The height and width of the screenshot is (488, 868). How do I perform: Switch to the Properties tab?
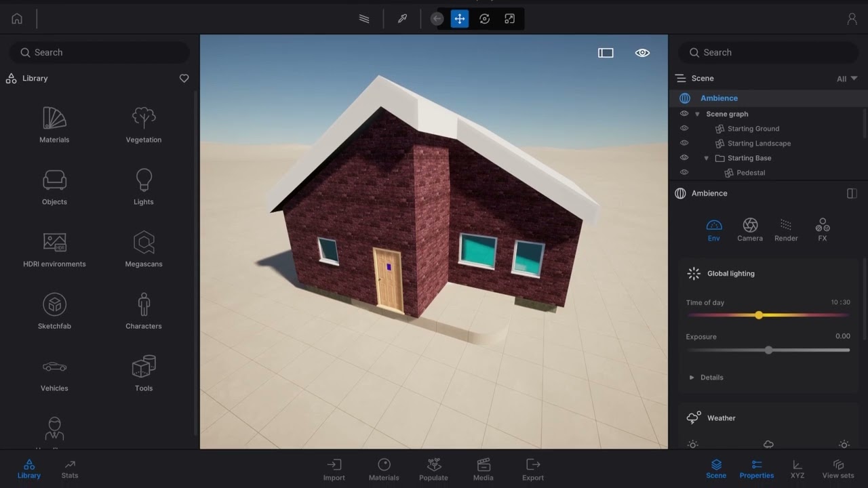[757, 469]
